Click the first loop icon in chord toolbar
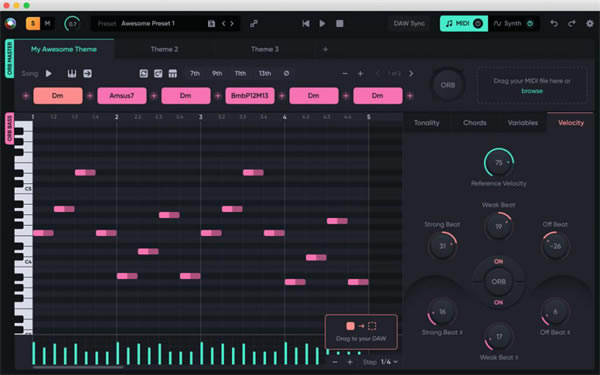The height and width of the screenshot is (375, 600). (143, 73)
